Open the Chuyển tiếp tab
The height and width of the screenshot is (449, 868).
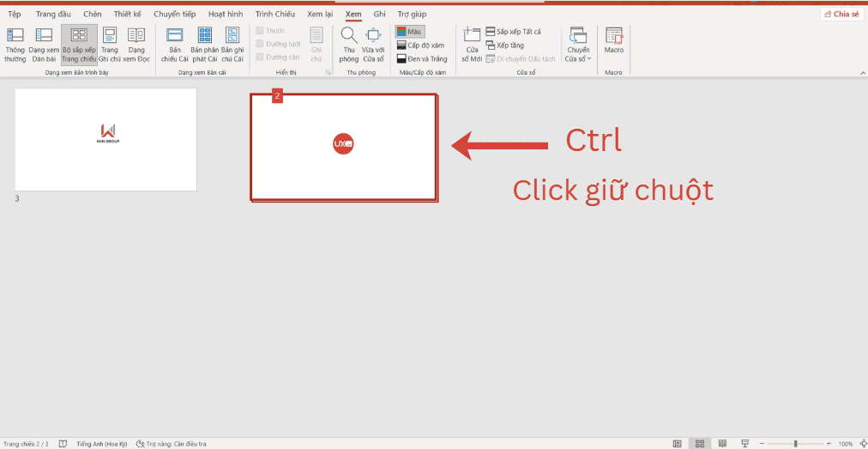[x=174, y=14]
